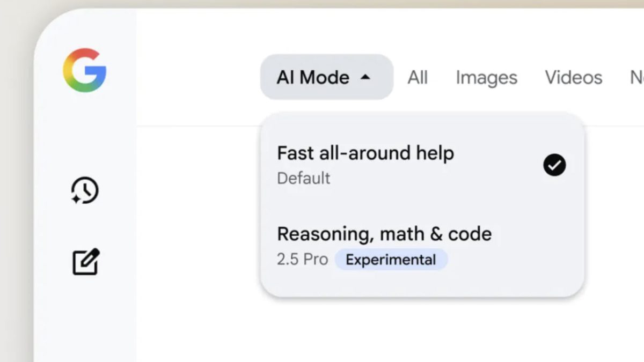This screenshot has height=362, width=644.
Task: Go to the Videos tab
Action: pyautogui.click(x=573, y=78)
